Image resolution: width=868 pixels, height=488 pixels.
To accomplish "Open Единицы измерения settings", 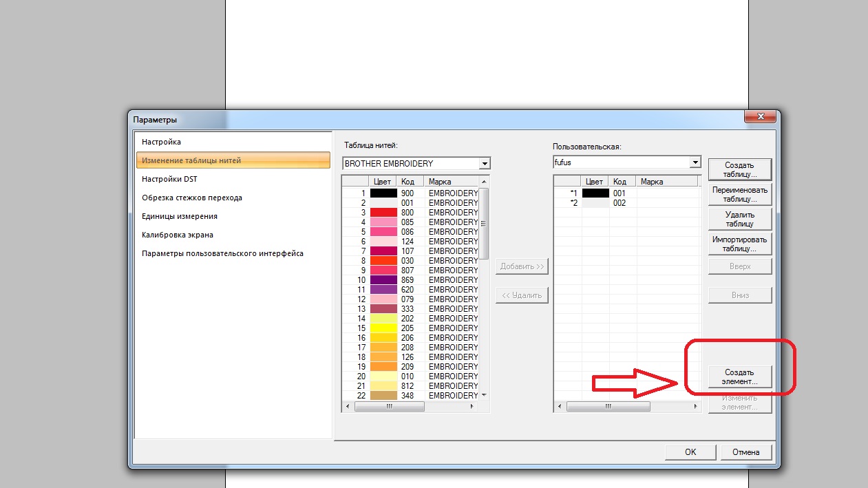I will [179, 216].
